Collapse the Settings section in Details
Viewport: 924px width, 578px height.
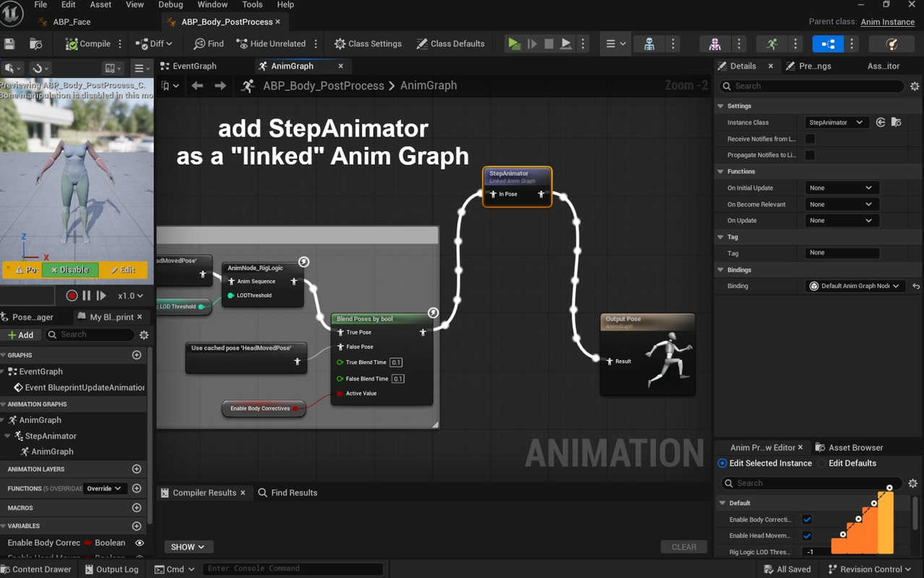(x=720, y=106)
